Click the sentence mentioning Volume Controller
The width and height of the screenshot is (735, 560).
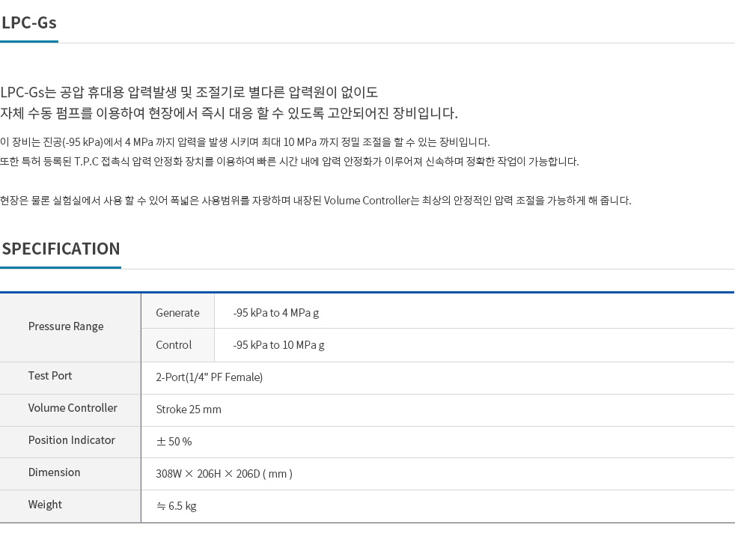[315, 201]
